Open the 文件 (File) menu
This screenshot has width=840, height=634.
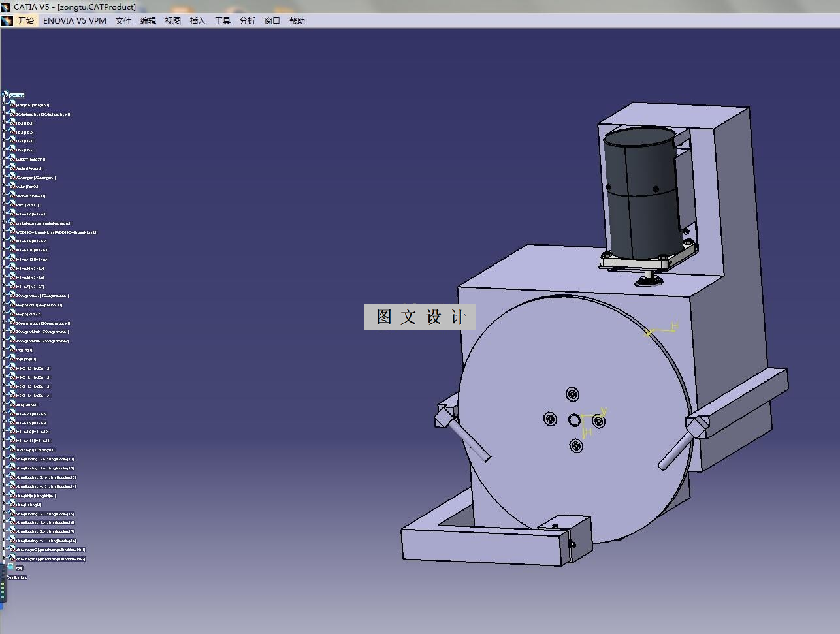[123, 20]
